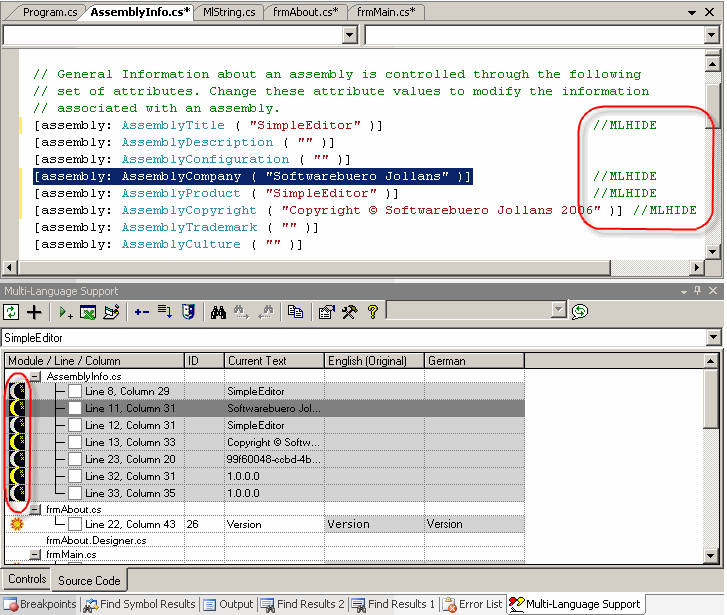Click the plus (add) toolbar icon
This screenshot has height=615, width=727.
pyautogui.click(x=34, y=312)
